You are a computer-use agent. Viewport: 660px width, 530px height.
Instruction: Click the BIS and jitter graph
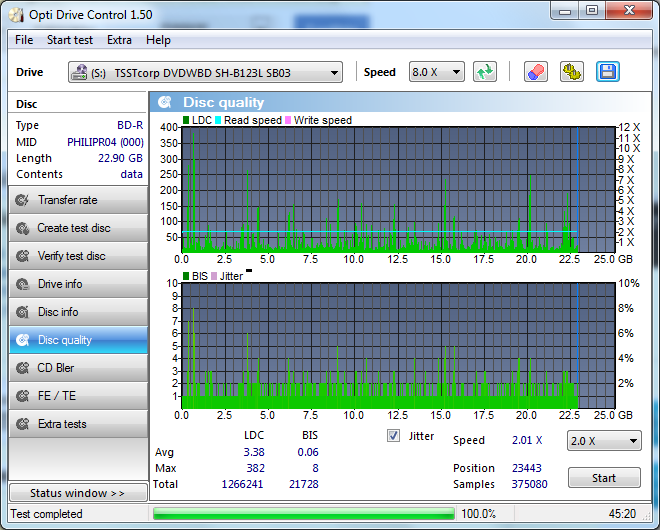click(x=398, y=346)
